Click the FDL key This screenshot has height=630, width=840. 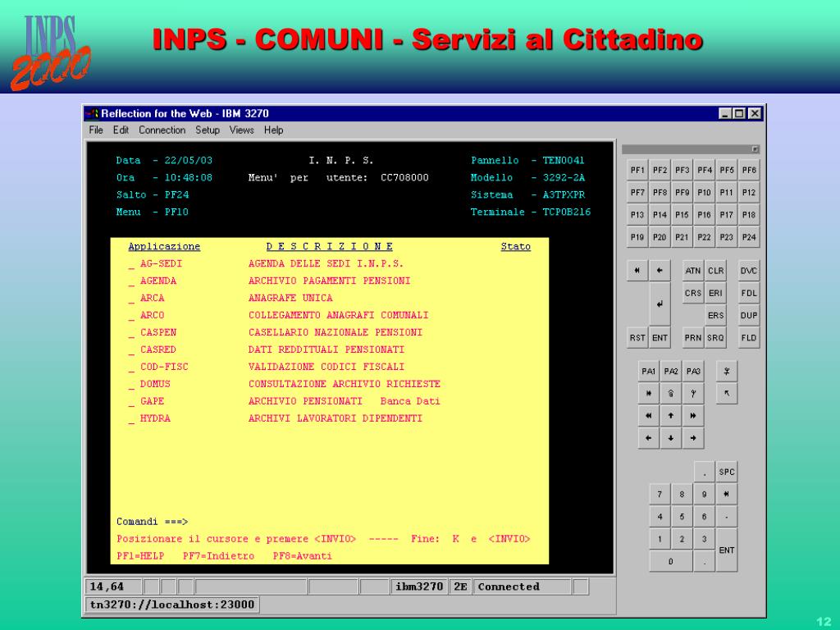(x=749, y=293)
